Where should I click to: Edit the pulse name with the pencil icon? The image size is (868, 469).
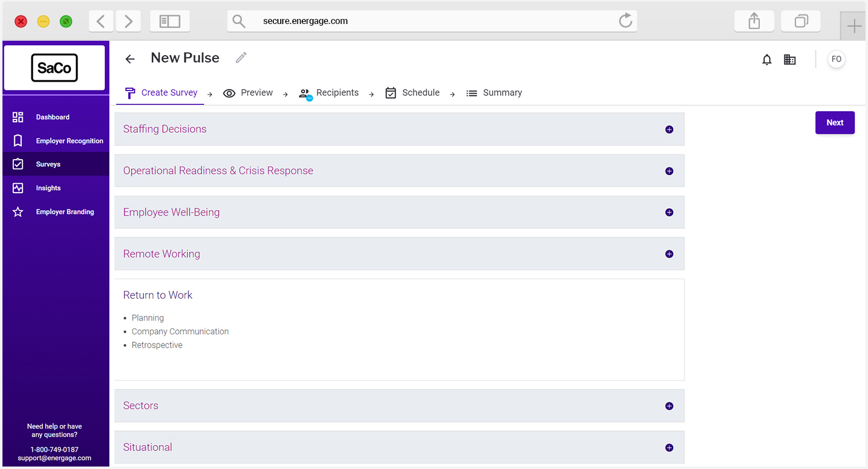(241, 58)
